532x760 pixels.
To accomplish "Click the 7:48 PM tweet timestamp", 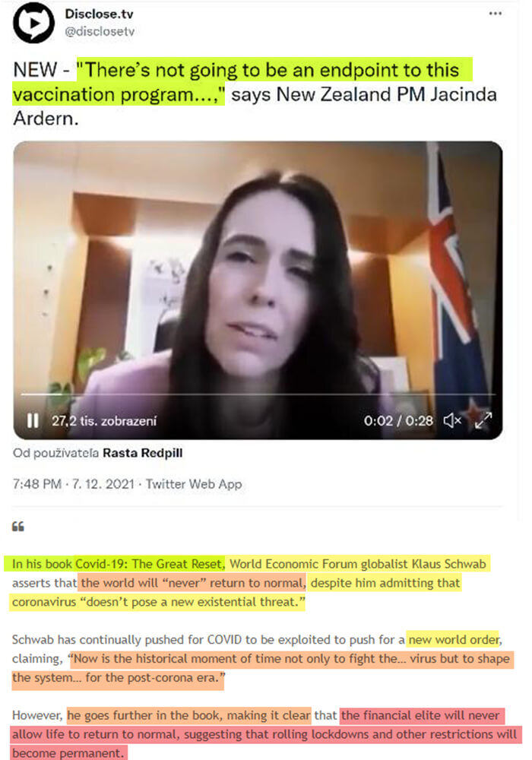I will pos(37,483).
